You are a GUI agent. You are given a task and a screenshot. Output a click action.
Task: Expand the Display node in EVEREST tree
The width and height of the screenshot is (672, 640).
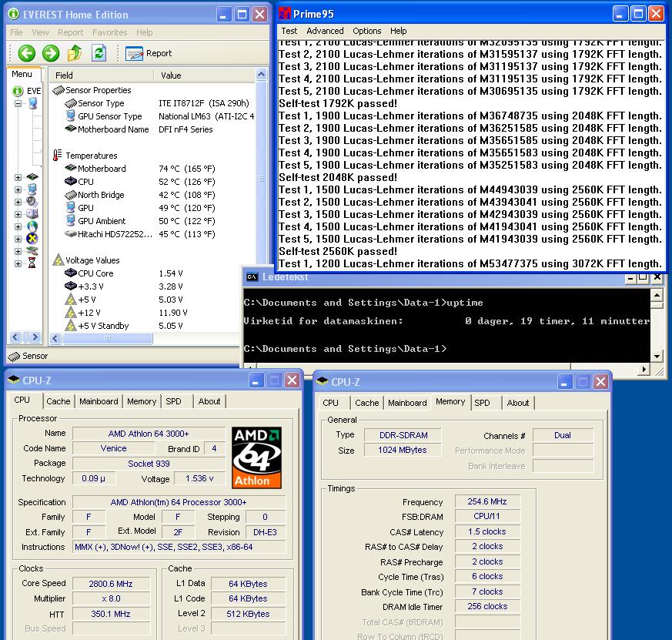pos(18,189)
